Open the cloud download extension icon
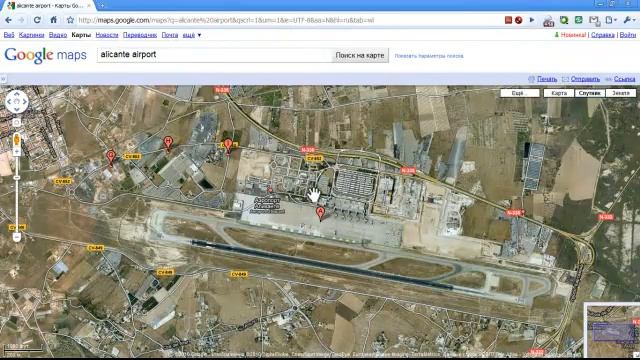The height and width of the screenshot is (360, 640). 549,21
